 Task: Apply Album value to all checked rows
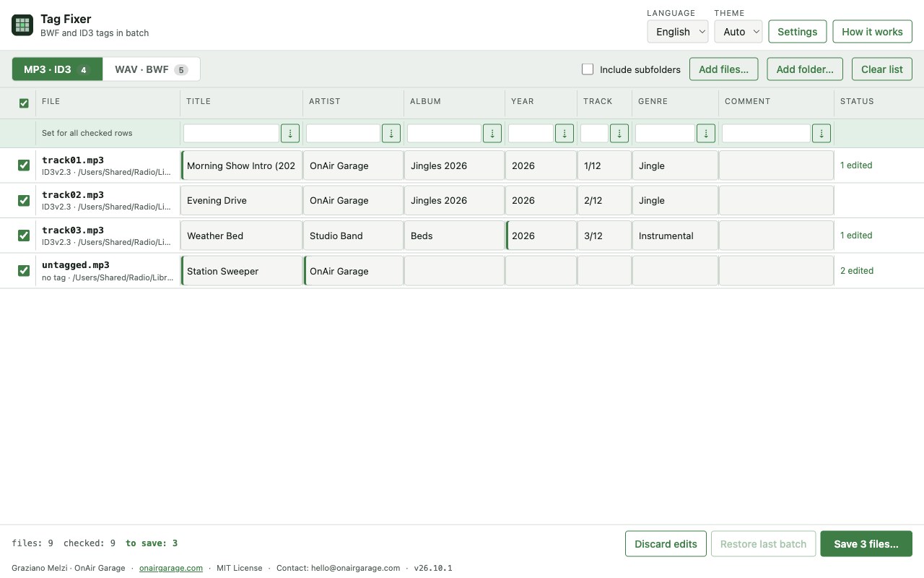pos(492,133)
